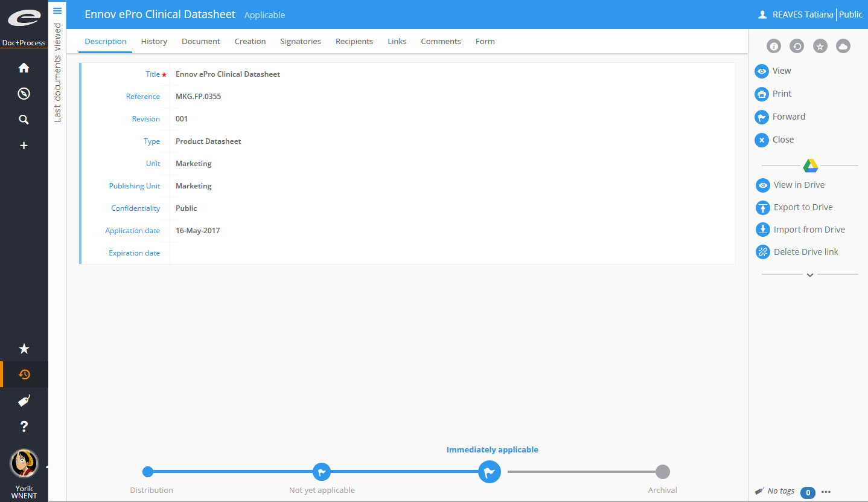Click the Forward flag icon
The height and width of the screenshot is (502, 868).
pyautogui.click(x=762, y=117)
